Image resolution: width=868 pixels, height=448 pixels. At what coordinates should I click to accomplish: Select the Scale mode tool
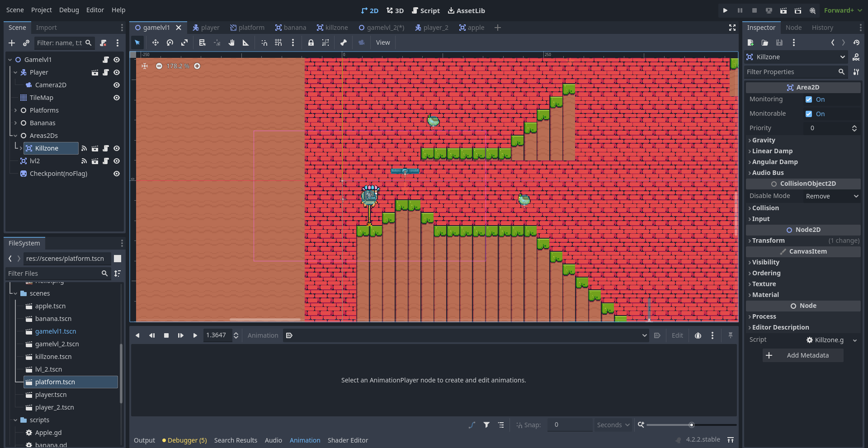pos(184,42)
